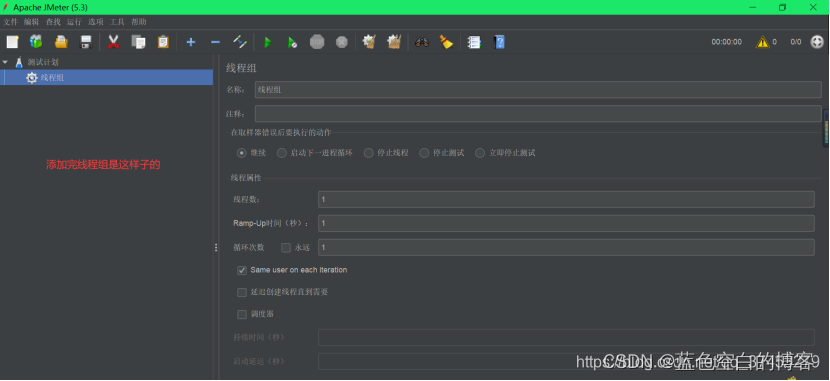
Task: Click the 0/0 thread count indicator
Action: click(x=796, y=42)
